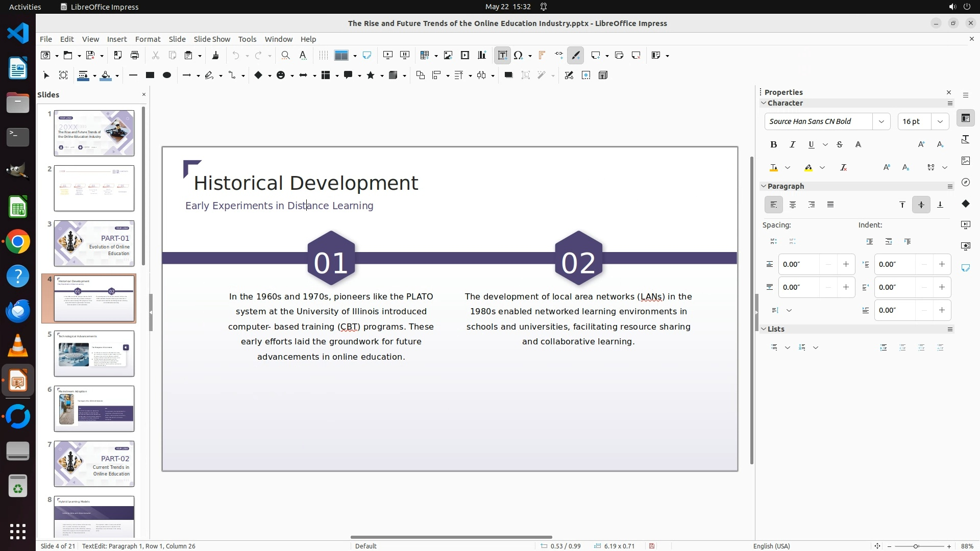Enable center paragraph alignment
Viewport: 980px width, 551px height.
pos(792,205)
